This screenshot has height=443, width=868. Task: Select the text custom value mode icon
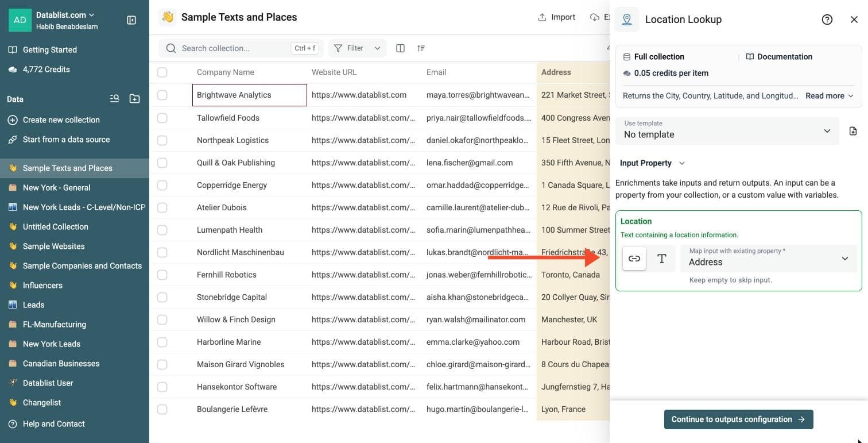tap(662, 259)
